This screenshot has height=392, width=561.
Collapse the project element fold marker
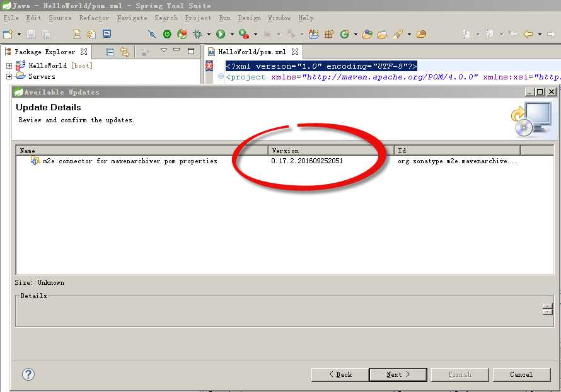[221, 76]
